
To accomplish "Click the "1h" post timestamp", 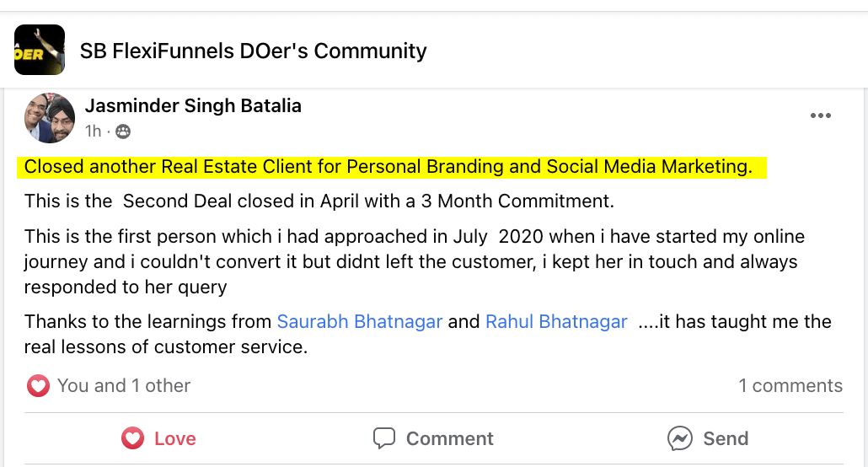I will click(x=93, y=132).
